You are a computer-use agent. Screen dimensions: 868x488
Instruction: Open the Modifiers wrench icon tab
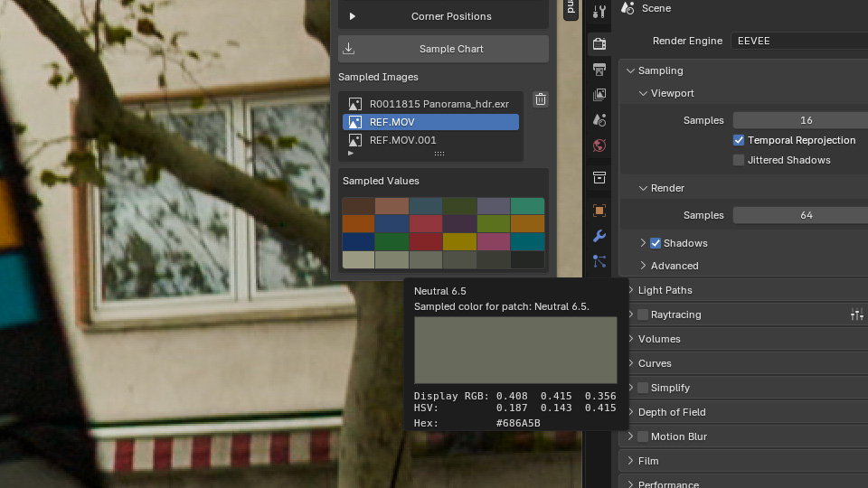point(599,236)
